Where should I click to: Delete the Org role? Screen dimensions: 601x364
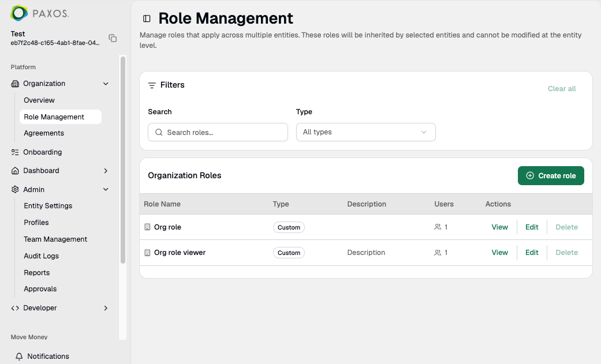(x=566, y=227)
